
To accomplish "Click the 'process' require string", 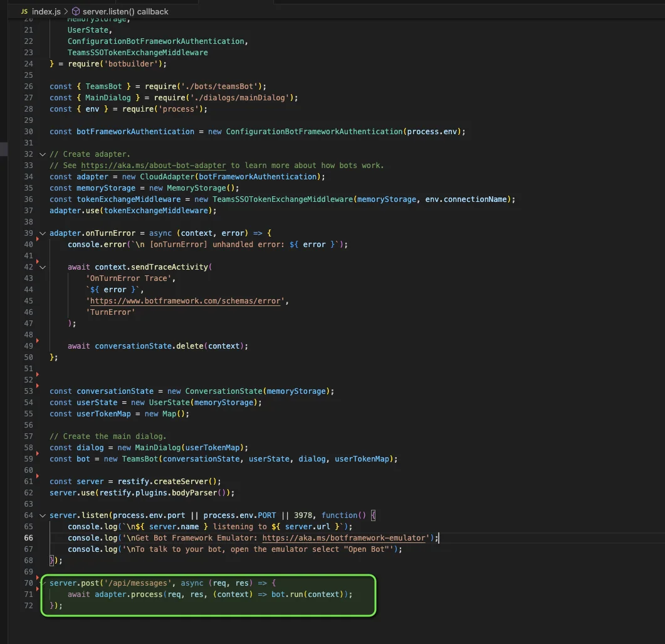I will pos(179,109).
